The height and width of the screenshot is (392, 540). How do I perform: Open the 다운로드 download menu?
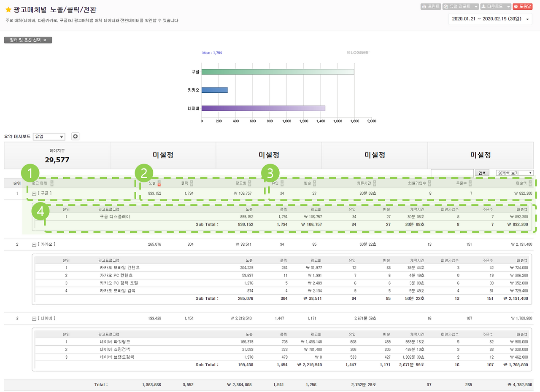496,7
